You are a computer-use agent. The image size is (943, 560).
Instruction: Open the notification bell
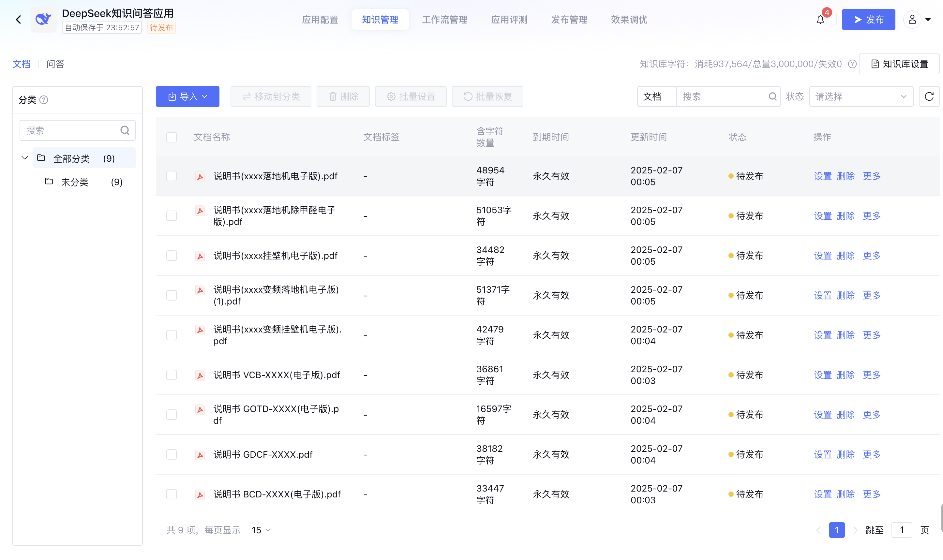[x=820, y=20]
